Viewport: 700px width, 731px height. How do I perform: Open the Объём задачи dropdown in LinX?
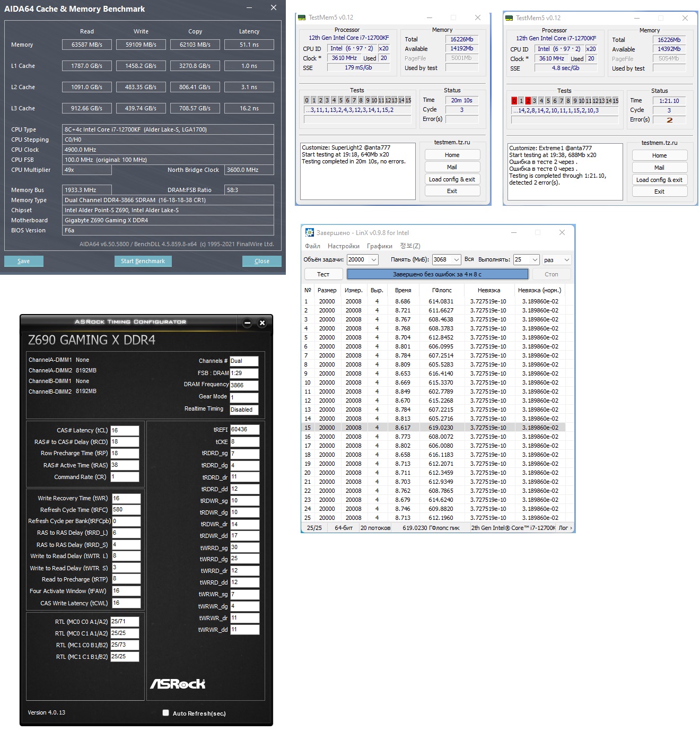coord(373,260)
